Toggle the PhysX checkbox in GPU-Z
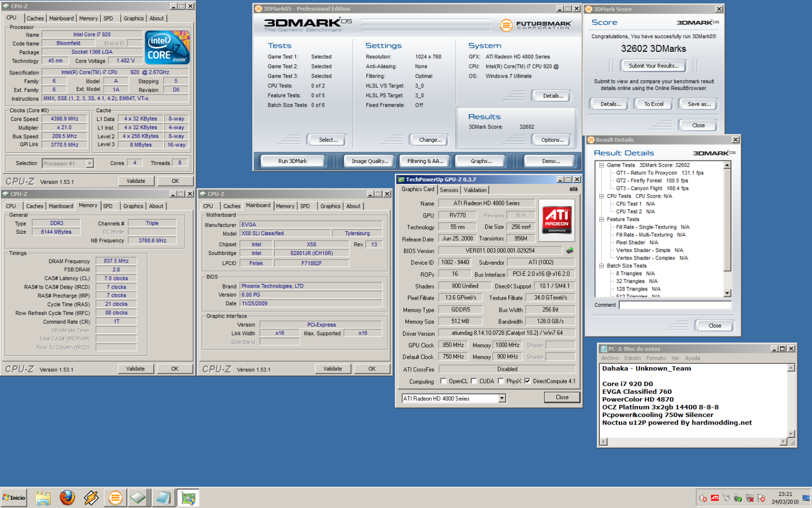The image size is (812, 508). 501,381
